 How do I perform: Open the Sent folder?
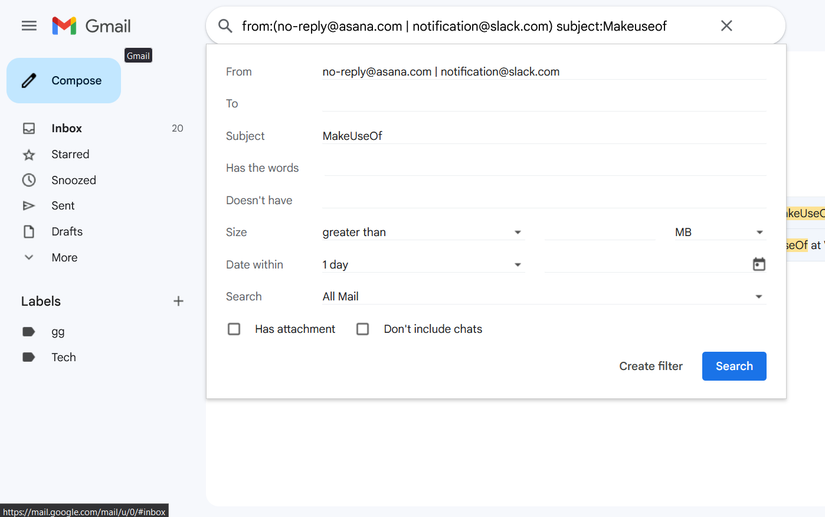coord(63,206)
